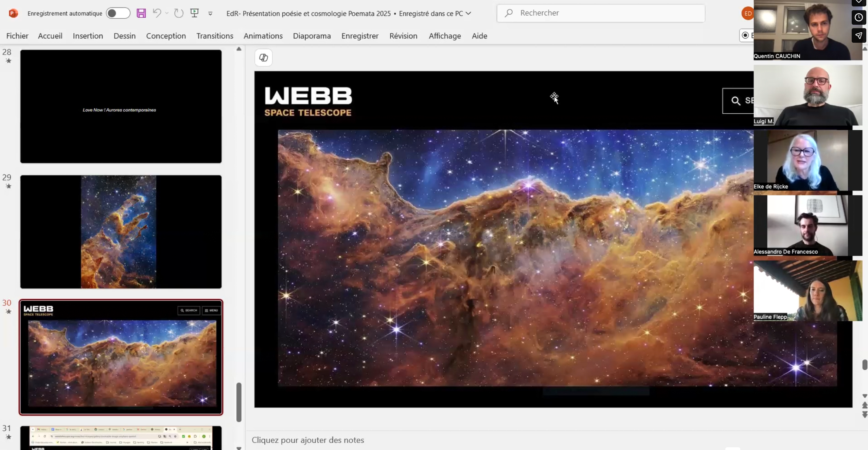The width and height of the screenshot is (868, 450).
Task: Select slide 28 thumbnail Love Now
Action: click(121, 107)
